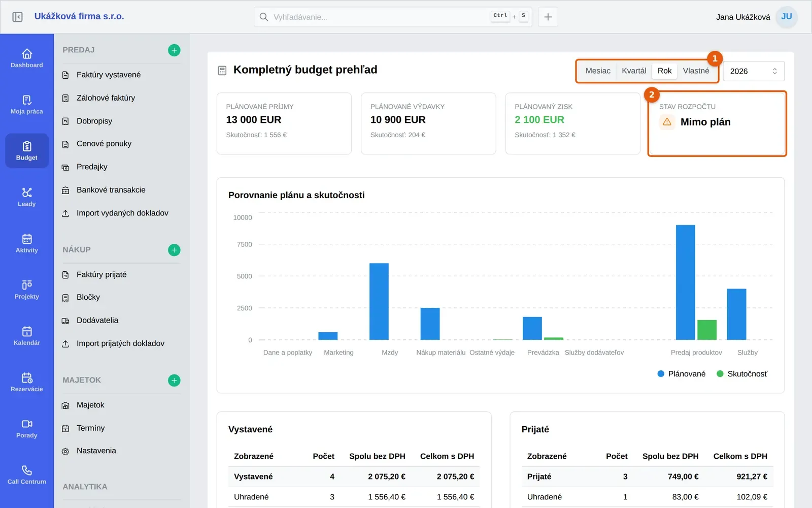Click the plus button beside search
The height and width of the screenshot is (508, 812).
548,17
